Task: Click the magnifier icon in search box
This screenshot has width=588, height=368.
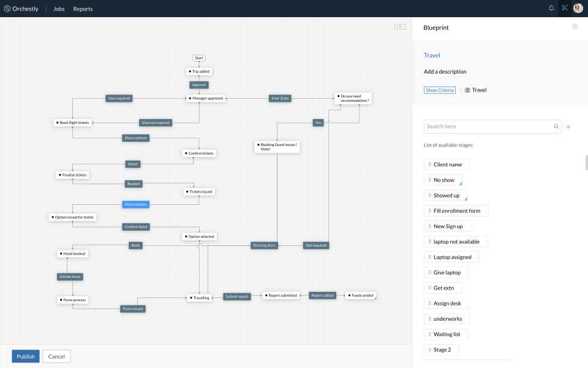Action: [556, 127]
